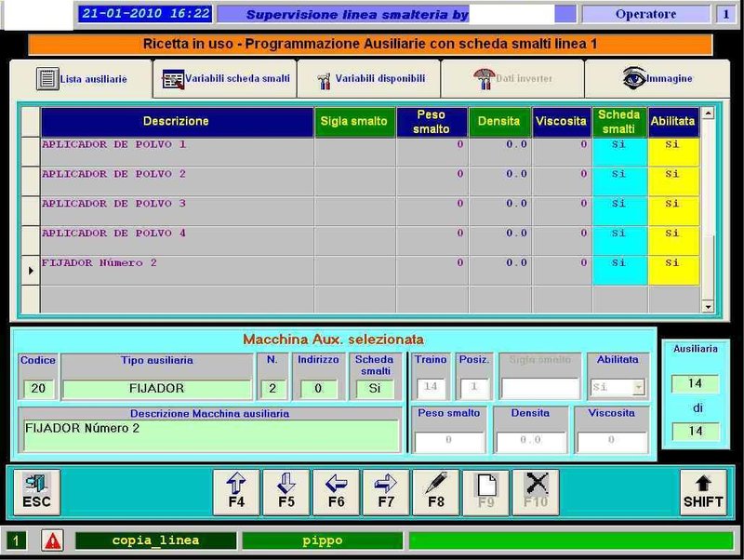Click the Scheda smalti cell for POLVO 1

[x=619, y=152]
